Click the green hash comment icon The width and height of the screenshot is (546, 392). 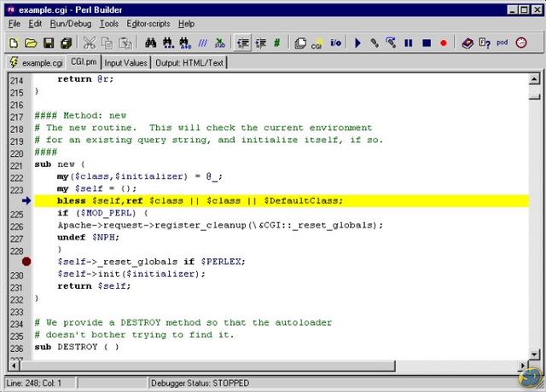[x=276, y=43]
